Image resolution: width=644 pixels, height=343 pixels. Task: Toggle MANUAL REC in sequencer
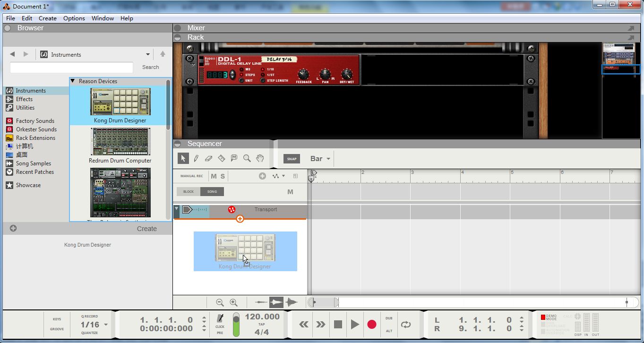pyautogui.click(x=191, y=176)
